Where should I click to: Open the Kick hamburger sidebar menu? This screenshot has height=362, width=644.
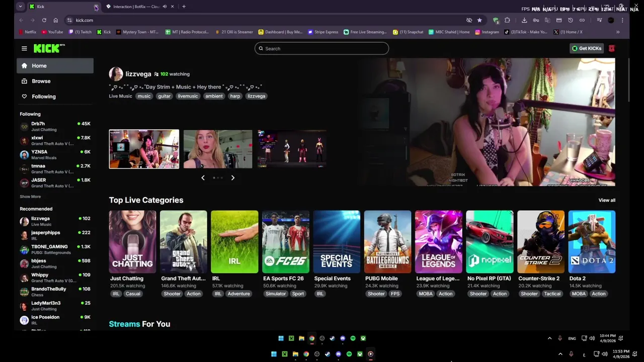click(x=24, y=48)
